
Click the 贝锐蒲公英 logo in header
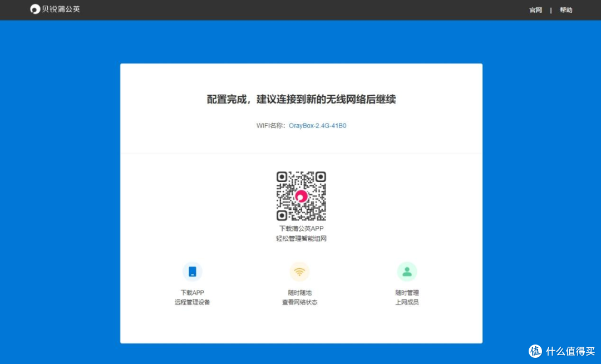(55, 9)
